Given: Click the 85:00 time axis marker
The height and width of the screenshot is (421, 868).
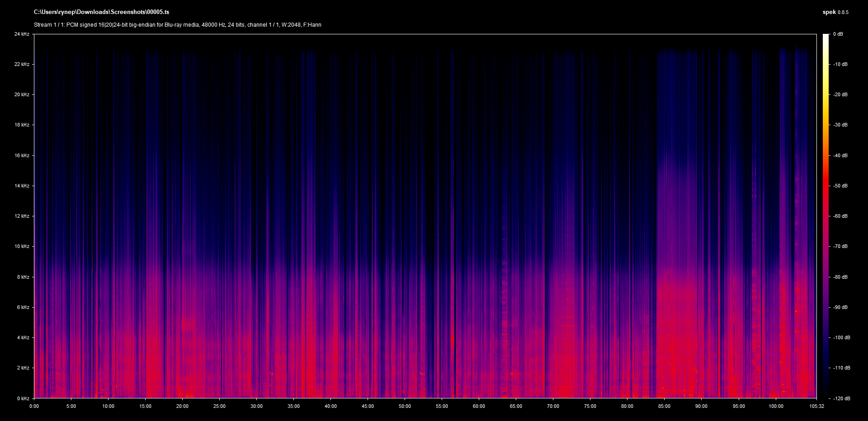Looking at the screenshot, I should (664, 406).
